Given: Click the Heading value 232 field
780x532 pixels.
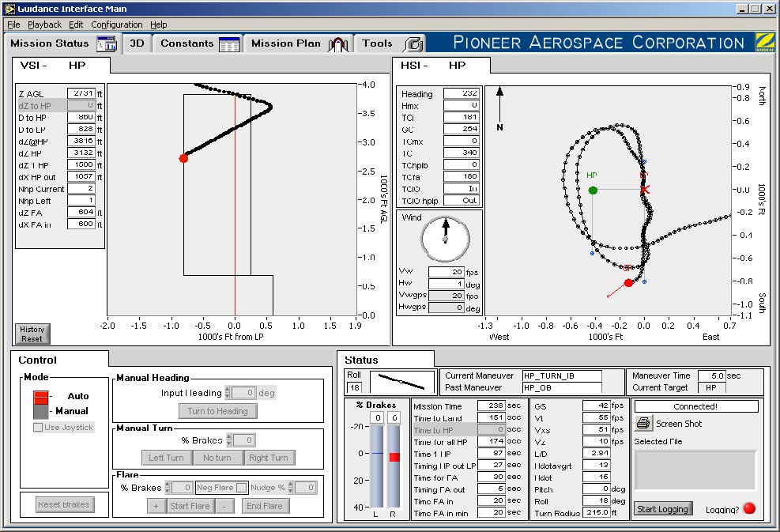Looking at the screenshot, I should 462,93.
